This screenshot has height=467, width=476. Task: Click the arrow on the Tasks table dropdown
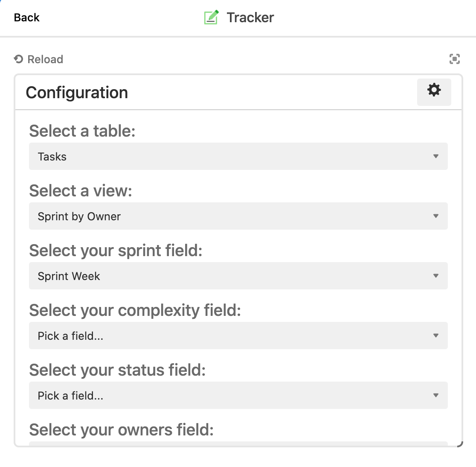435,157
